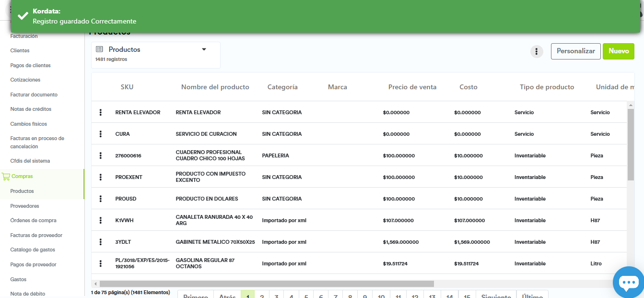Image resolution: width=644 pixels, height=298 pixels.
Task: Open actions menu for 3YDLT row
Action: (101, 242)
